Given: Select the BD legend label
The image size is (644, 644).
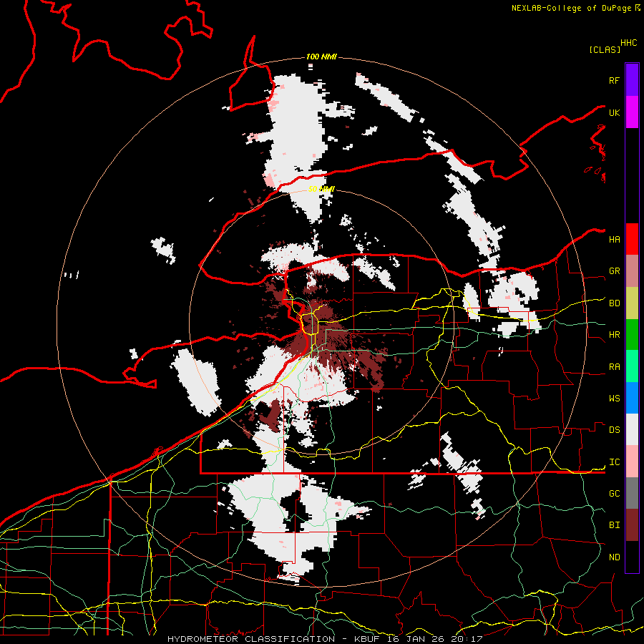Looking at the screenshot, I should coord(614,303).
